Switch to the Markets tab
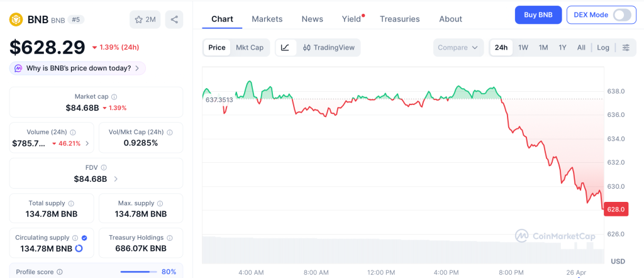Image resolution: width=644 pixels, height=278 pixels. 267,19
